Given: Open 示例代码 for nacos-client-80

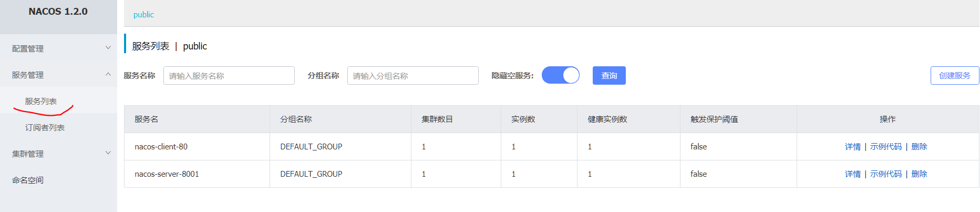Looking at the screenshot, I should [x=886, y=147].
